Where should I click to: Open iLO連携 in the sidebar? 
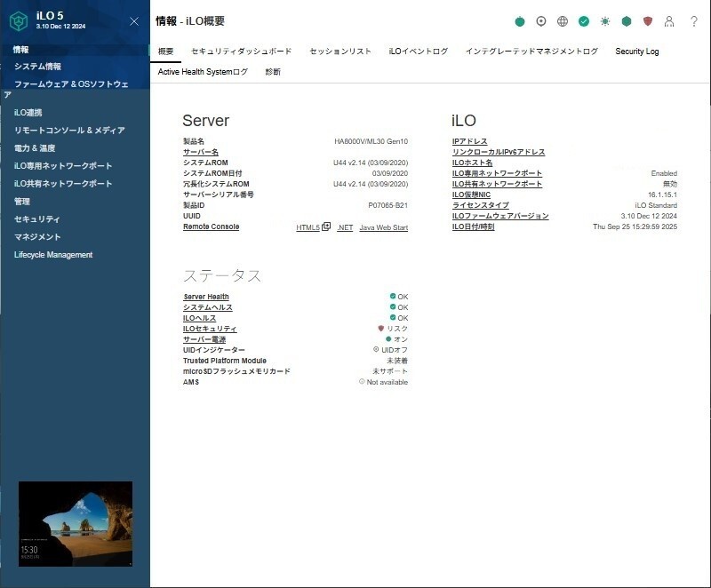(28, 113)
